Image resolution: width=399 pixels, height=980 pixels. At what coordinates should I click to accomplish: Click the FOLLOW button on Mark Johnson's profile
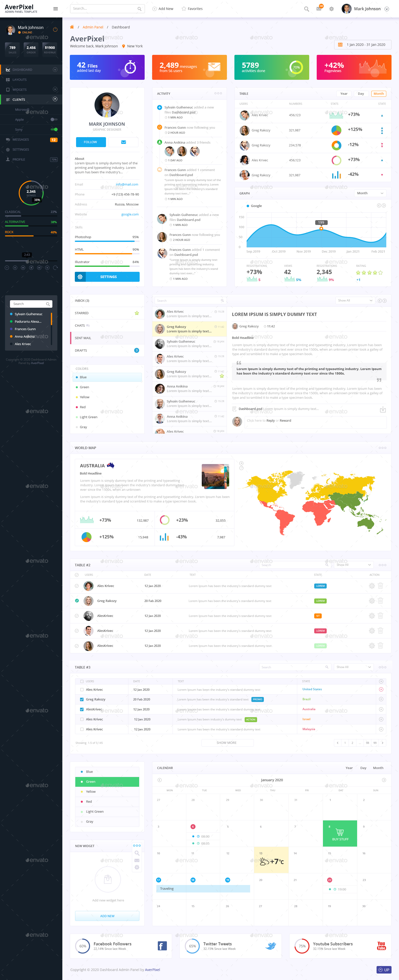(91, 142)
